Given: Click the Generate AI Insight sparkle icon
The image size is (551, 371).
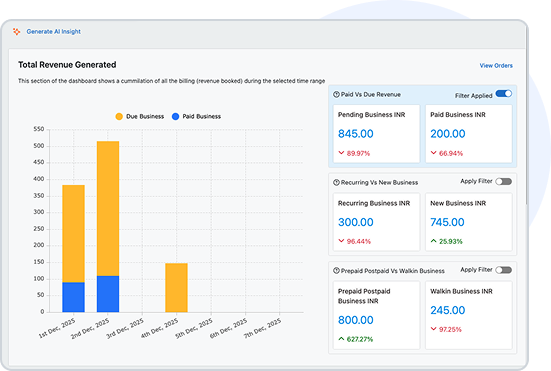Looking at the screenshot, I should pos(17,32).
